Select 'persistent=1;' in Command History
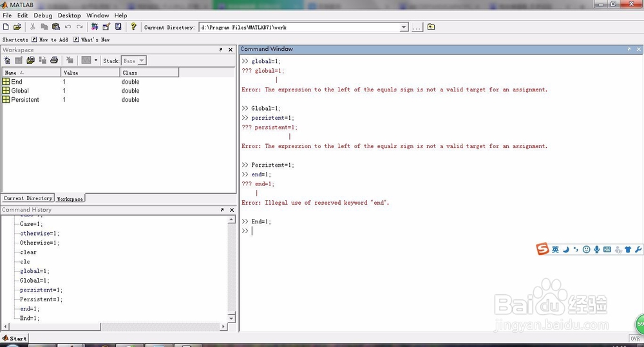This screenshot has width=644, height=347. point(41,290)
